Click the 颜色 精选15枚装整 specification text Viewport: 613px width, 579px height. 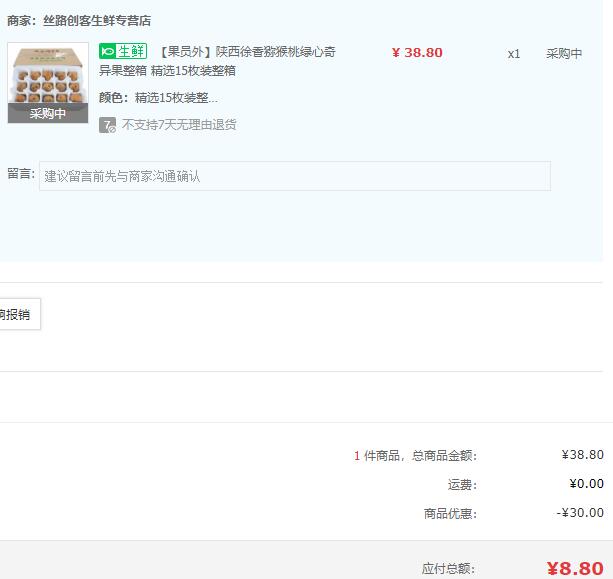[158, 98]
